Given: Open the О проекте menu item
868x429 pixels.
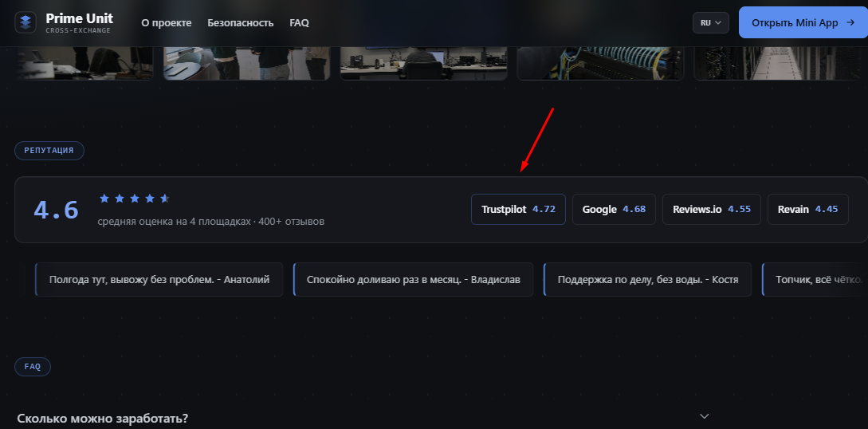Looking at the screenshot, I should 166,22.
